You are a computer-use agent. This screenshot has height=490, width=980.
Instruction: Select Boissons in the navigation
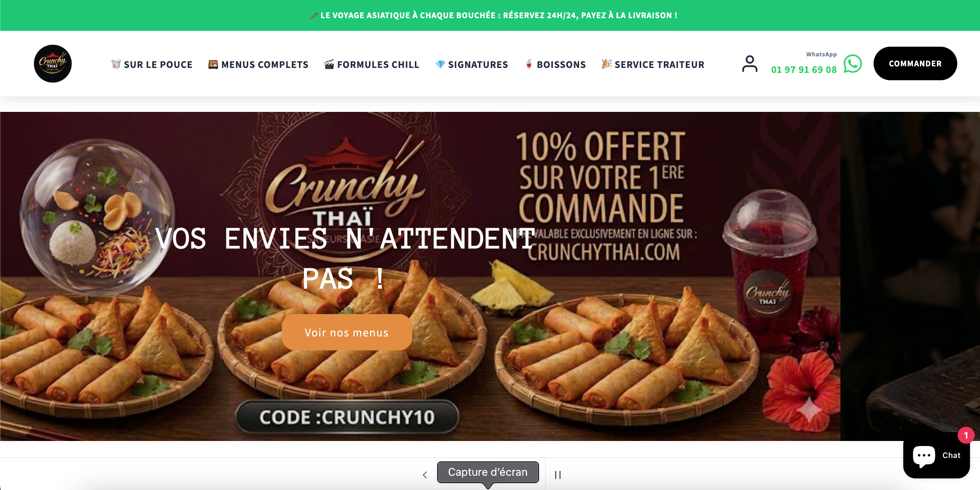tap(556, 64)
